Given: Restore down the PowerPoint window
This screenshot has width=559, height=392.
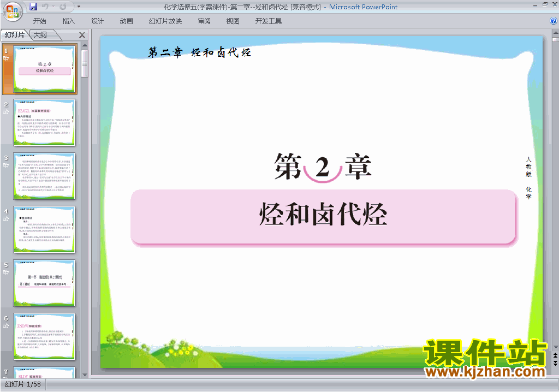Looking at the screenshot, I should (545, 4).
